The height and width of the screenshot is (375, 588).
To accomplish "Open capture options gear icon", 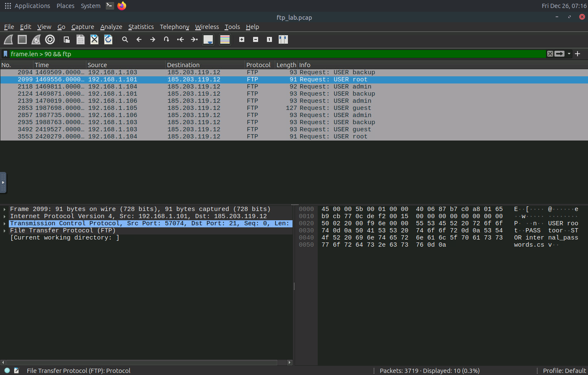I will (x=50, y=39).
